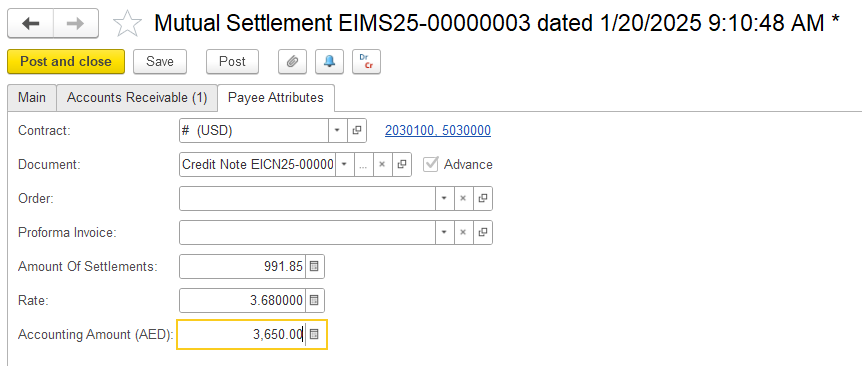The height and width of the screenshot is (366, 862).
Task: Show Dr/Cr accounting entries
Action: click(366, 62)
